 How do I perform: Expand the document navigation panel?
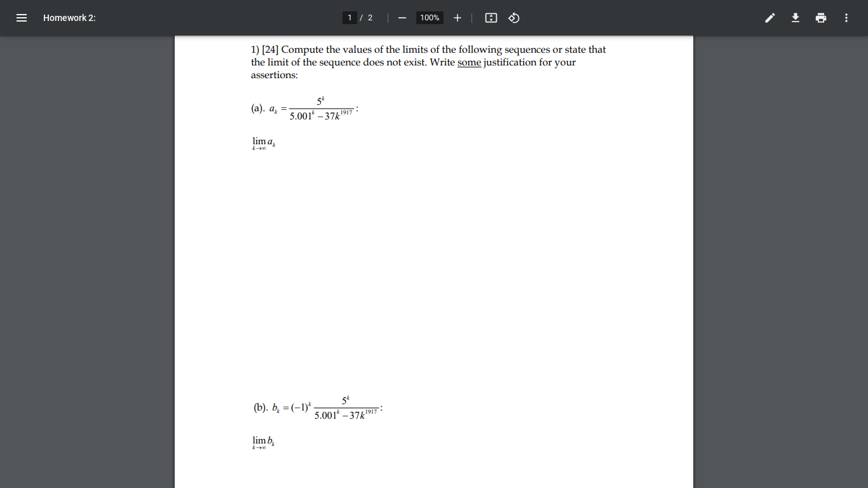pyautogui.click(x=21, y=18)
